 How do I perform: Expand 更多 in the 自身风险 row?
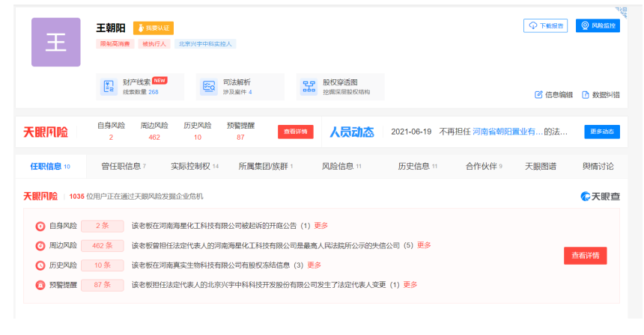click(321, 226)
